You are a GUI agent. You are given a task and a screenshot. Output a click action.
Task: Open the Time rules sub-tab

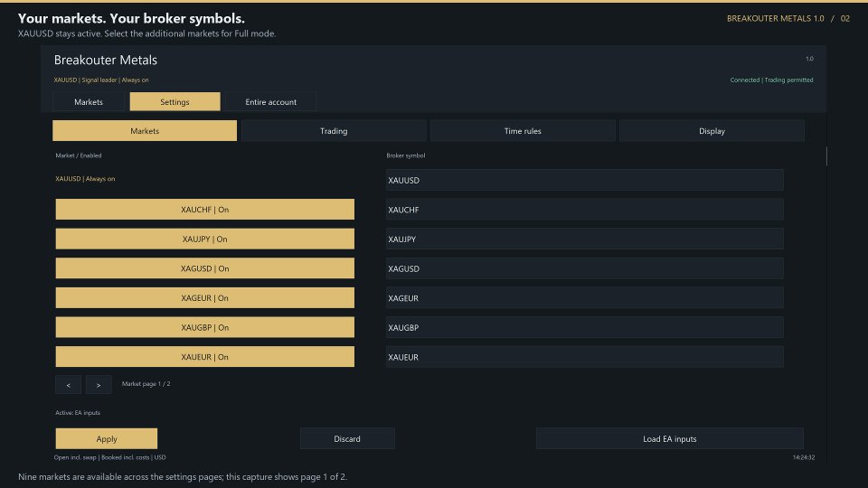[523, 130]
